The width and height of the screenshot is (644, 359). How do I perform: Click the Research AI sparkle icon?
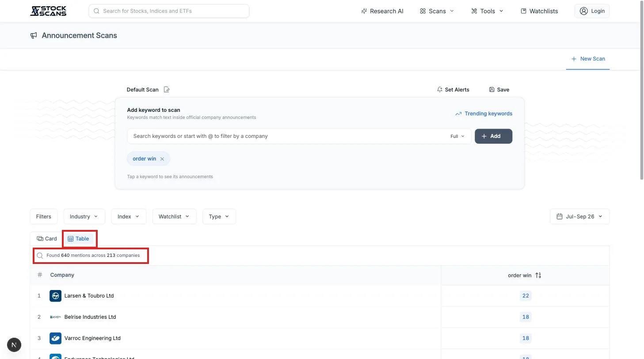coord(364,11)
